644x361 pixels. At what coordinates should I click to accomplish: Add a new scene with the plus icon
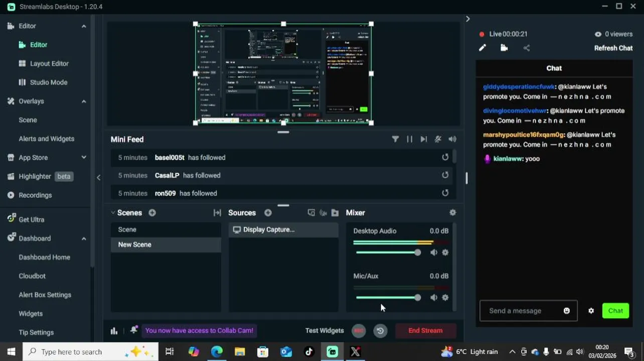click(152, 213)
